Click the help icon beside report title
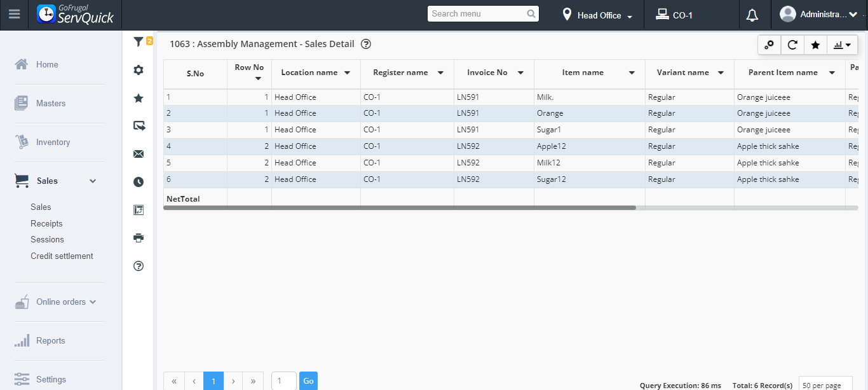This screenshot has height=390, width=868. click(x=366, y=45)
